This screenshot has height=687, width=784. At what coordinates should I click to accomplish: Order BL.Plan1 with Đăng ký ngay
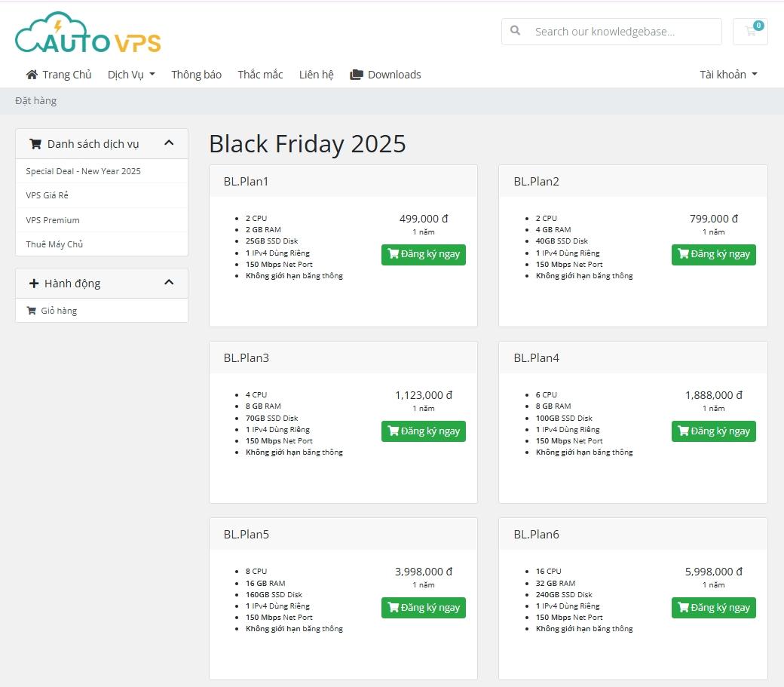[x=423, y=254]
